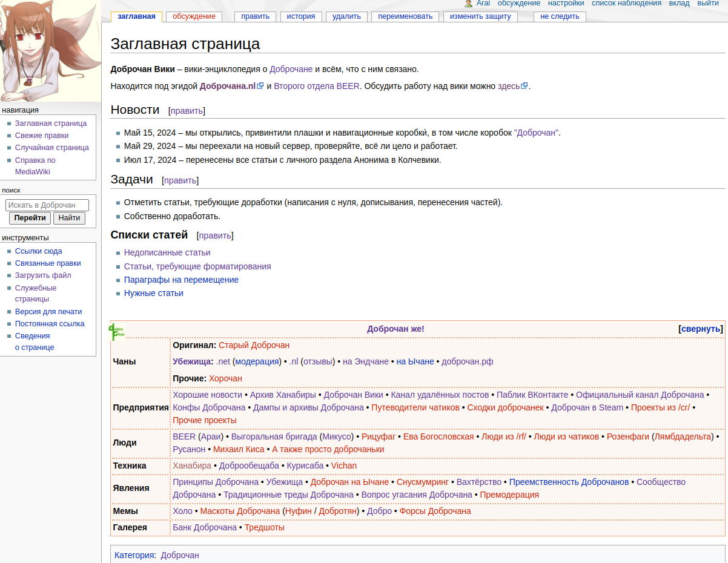Viewport: 728px width, 563px height.
Task: Go to "Заглавная страница" in the sidebar navigation
Action: [x=51, y=123]
